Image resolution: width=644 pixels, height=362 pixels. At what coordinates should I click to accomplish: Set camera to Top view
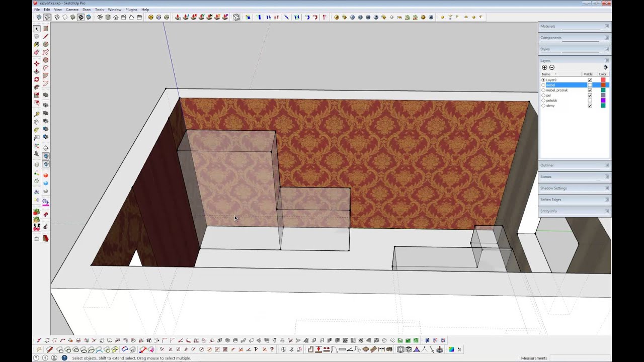(x=108, y=17)
